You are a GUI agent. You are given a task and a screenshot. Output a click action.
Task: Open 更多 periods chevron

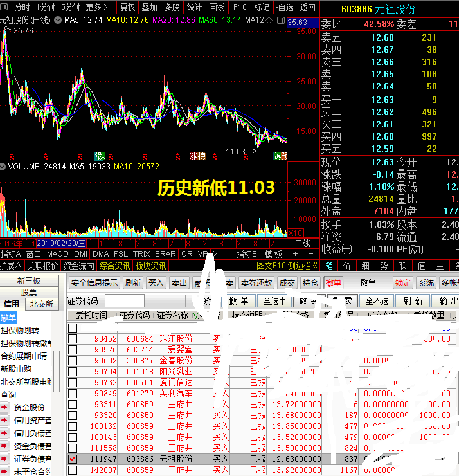pyautogui.click(x=105, y=6)
